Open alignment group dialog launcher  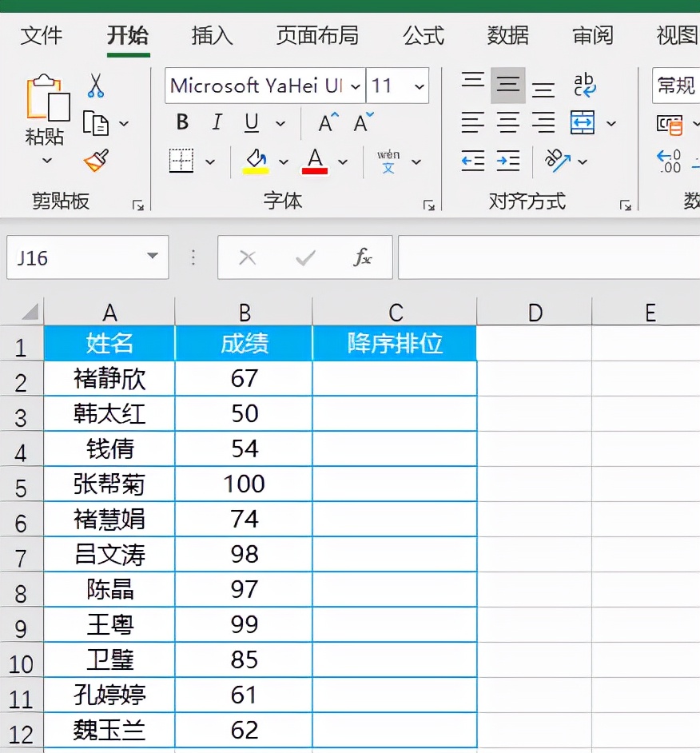point(625,206)
